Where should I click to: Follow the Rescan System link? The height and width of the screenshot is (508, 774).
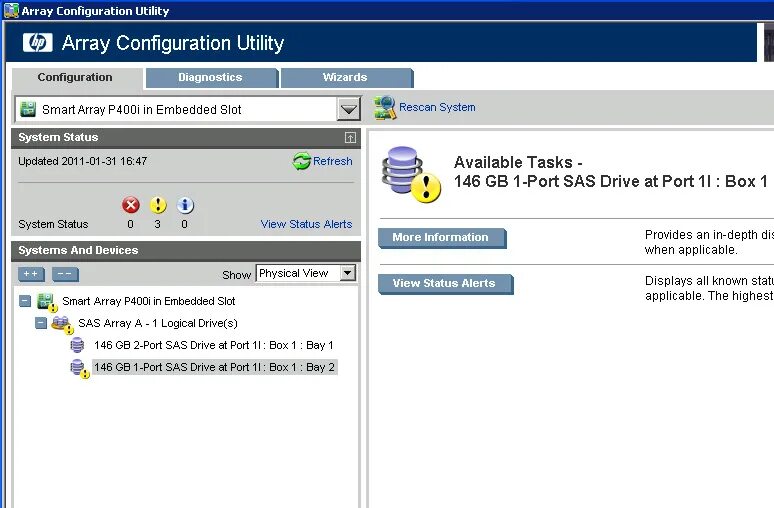tap(437, 107)
